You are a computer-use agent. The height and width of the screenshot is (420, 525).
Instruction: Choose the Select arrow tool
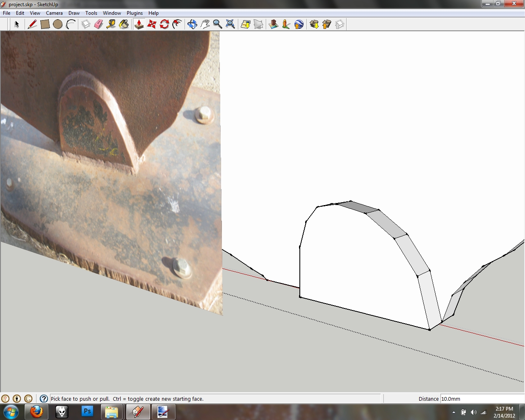pos(17,24)
